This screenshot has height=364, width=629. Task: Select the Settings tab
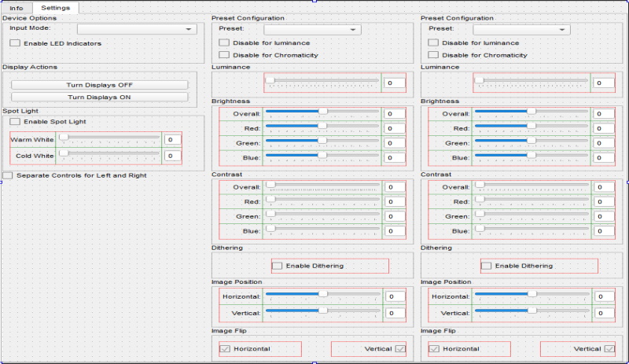point(55,8)
